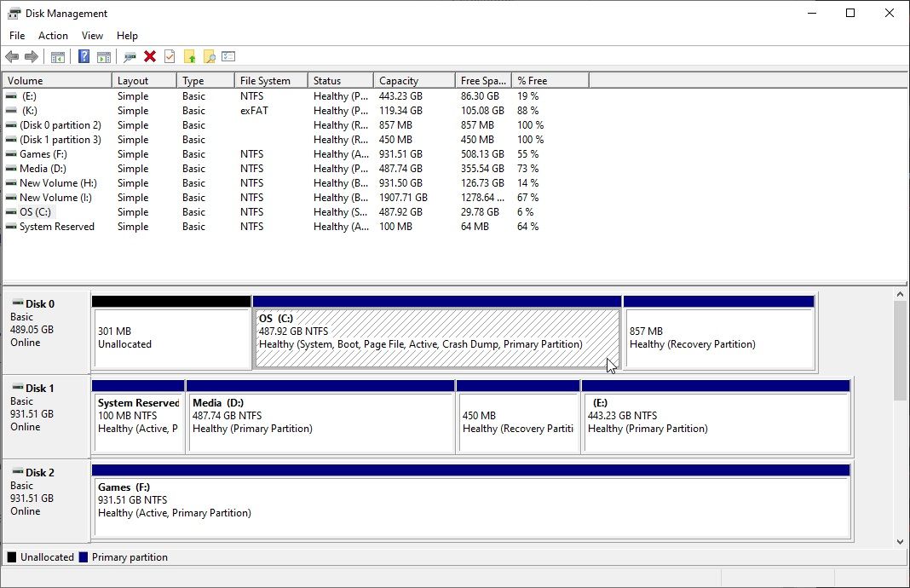Click the Capacity column header

click(x=412, y=79)
